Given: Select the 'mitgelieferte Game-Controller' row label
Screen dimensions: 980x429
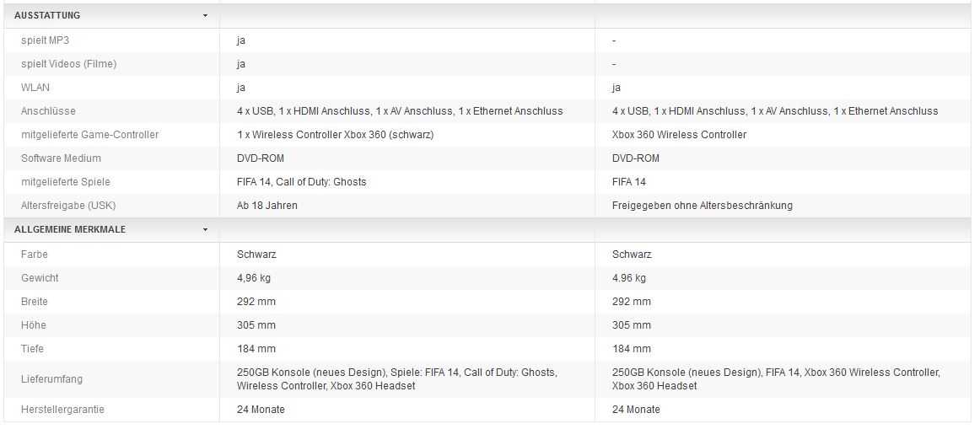Looking at the screenshot, I should [x=90, y=135].
